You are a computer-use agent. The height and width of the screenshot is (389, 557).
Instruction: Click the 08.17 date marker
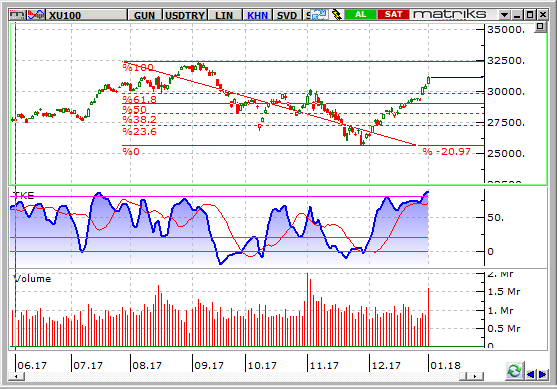(147, 365)
